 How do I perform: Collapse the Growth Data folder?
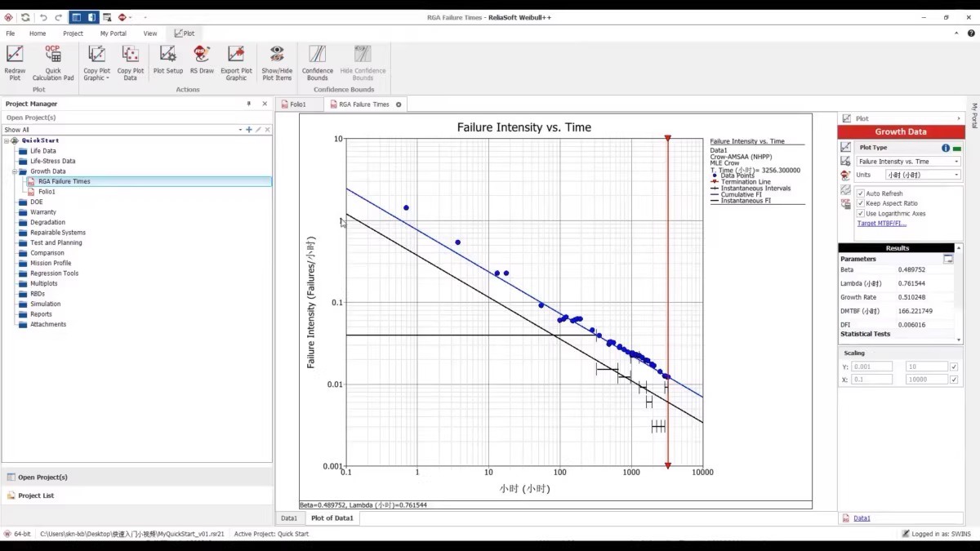(15, 171)
